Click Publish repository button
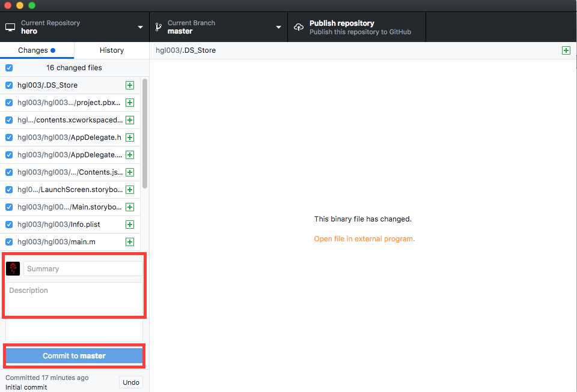The image size is (577, 392). coord(356,27)
